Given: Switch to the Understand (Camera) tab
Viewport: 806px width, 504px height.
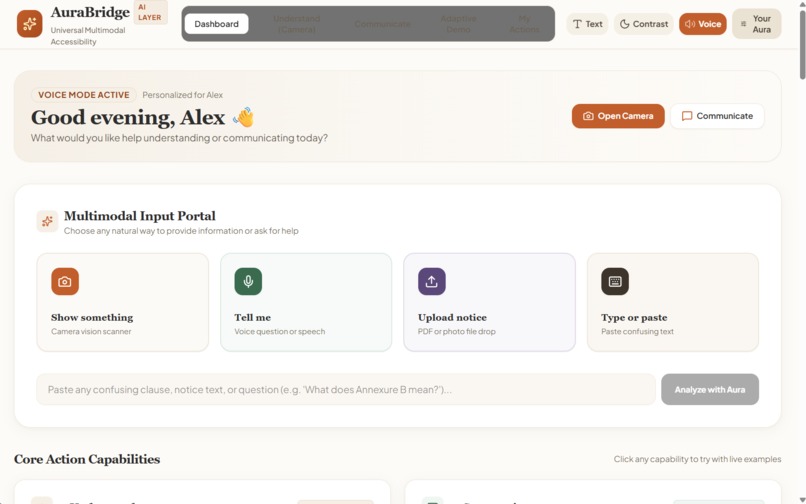Looking at the screenshot, I should click(x=297, y=24).
